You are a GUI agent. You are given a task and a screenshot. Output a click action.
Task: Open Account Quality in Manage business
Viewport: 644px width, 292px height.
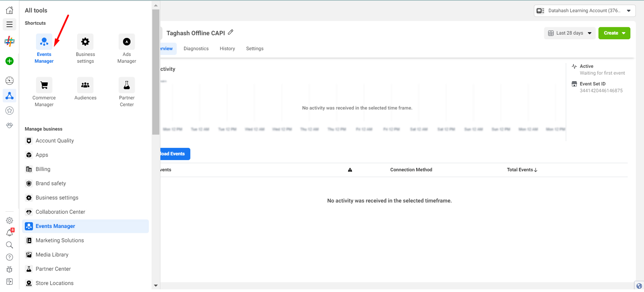(85, 141)
